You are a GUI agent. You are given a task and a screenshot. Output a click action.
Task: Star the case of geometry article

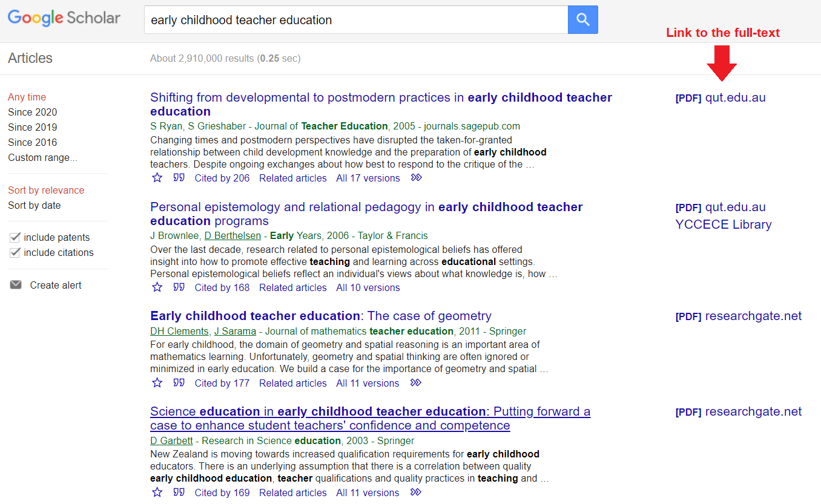click(157, 383)
